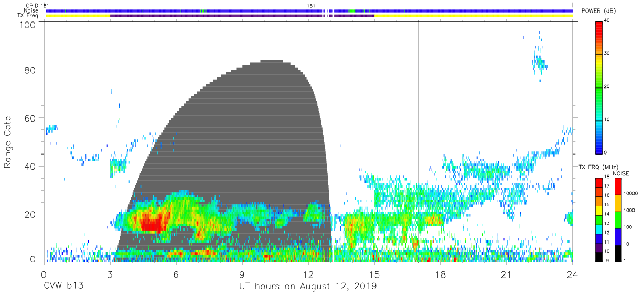Image resolution: width=644 pixels, height=297 pixels.
Task: Click the blue Noise strip above the plot
Action: [x=309, y=10]
